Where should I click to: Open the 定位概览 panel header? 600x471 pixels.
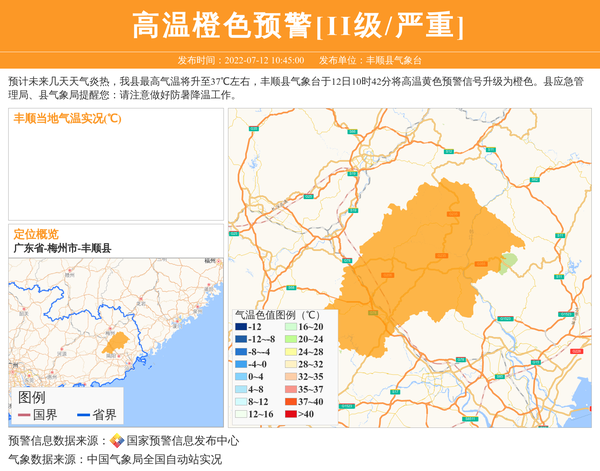click(x=36, y=233)
